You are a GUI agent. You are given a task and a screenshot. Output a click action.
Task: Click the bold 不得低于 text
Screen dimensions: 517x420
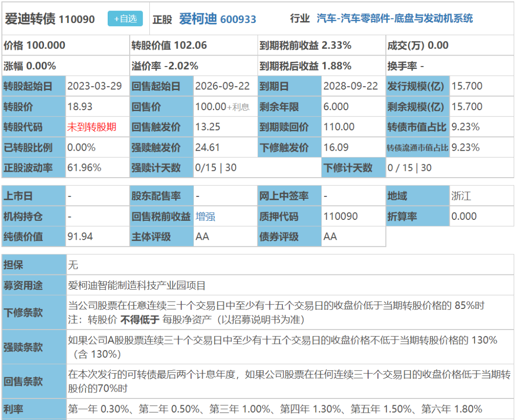pyautogui.click(x=140, y=320)
